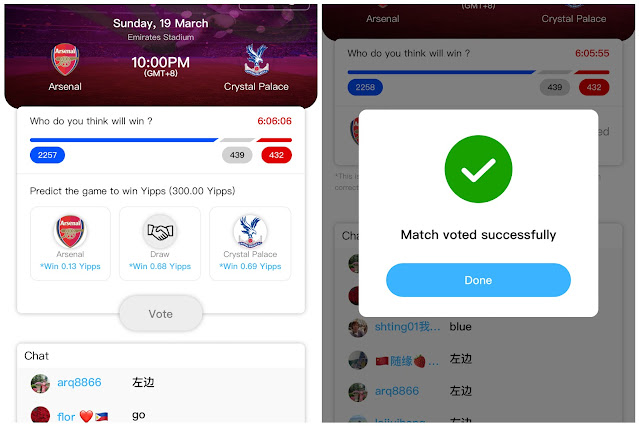The height and width of the screenshot is (426, 639).
Task: Click the shting01 username in dimmed chat
Action: tap(408, 327)
